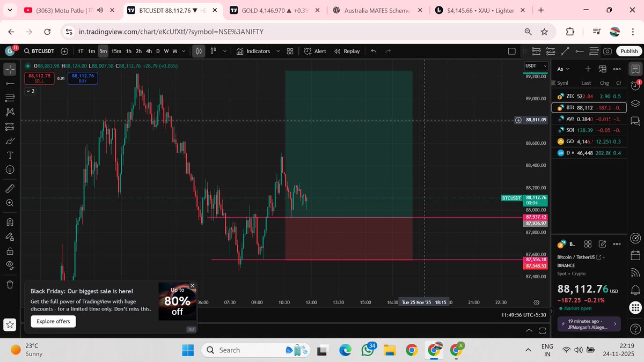The width and height of the screenshot is (644, 362).
Task: Click the blue BUY 88,112.76 button
Action: (83, 78)
